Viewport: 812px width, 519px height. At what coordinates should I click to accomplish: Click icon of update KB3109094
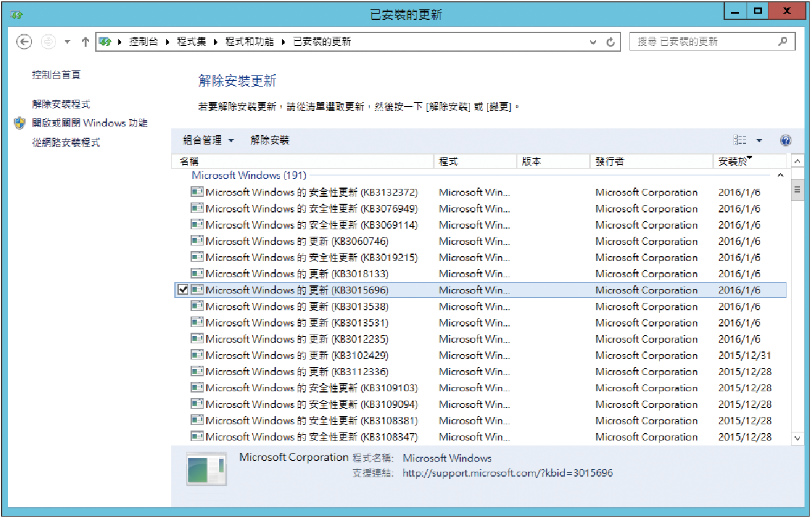[197, 404]
